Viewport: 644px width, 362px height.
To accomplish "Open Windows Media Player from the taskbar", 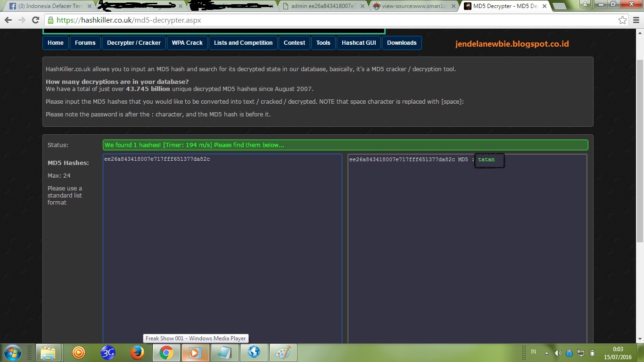I will [x=195, y=352].
